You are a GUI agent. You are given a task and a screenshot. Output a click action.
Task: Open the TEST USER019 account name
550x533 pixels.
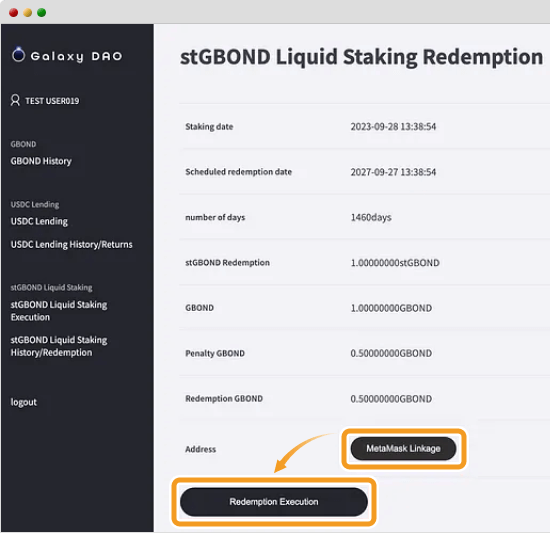52,101
